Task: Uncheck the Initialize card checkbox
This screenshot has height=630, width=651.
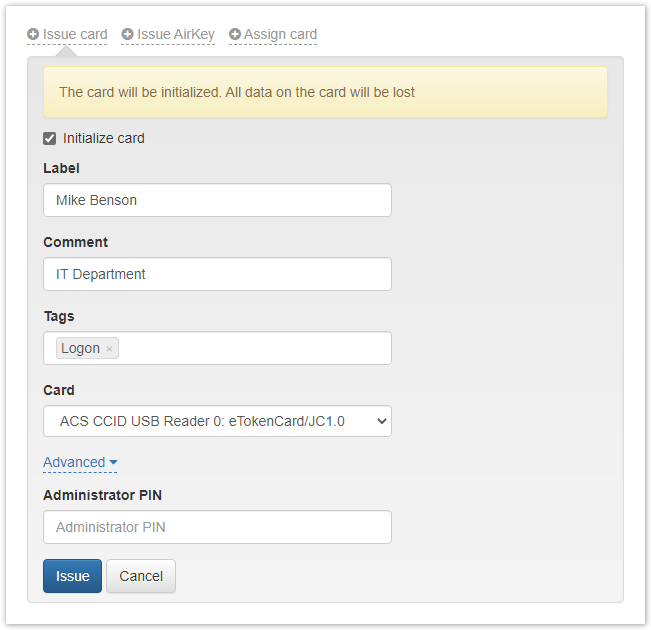Action: tap(50, 139)
